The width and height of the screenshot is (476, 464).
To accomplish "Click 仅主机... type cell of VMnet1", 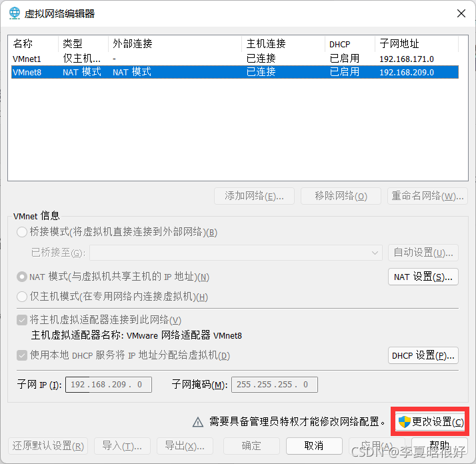I will point(81,58).
